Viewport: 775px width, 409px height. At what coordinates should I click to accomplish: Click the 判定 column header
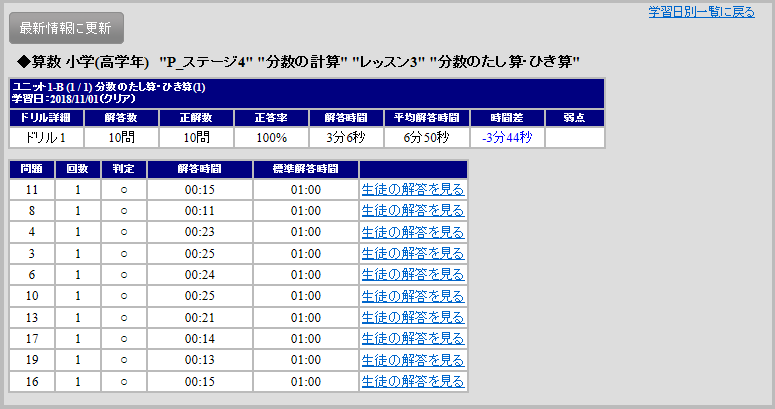[x=124, y=169]
